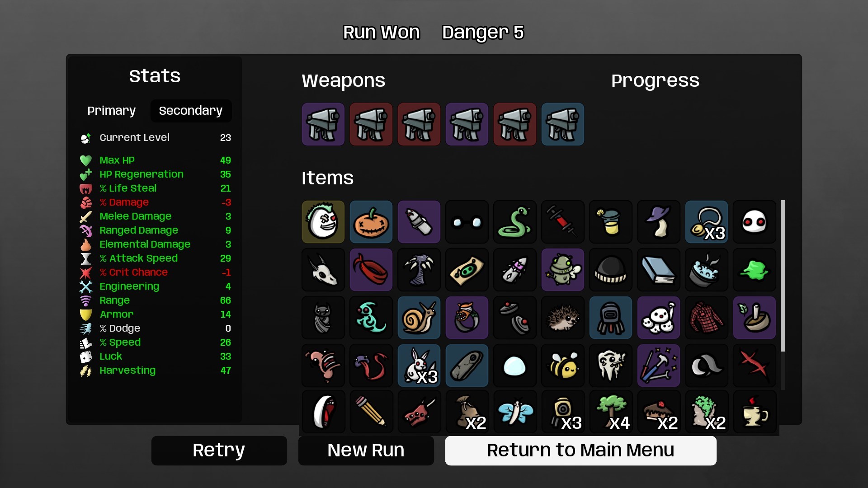
Task: Click the Harvesting stat row
Action: pos(156,371)
